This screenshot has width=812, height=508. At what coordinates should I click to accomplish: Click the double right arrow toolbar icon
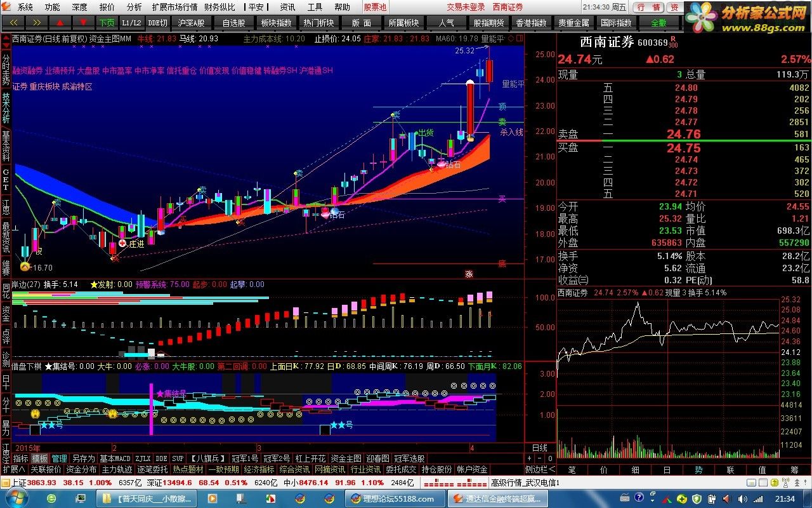[x=38, y=22]
